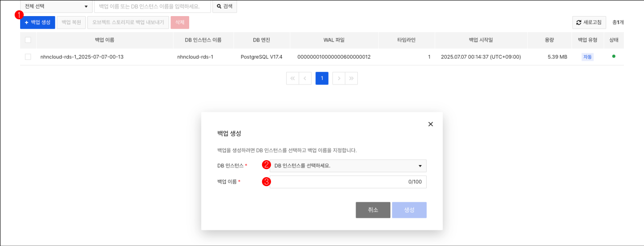The height and width of the screenshot is (246, 644).
Task: Close the 백업 생성 dialog with X
Action: [431, 124]
